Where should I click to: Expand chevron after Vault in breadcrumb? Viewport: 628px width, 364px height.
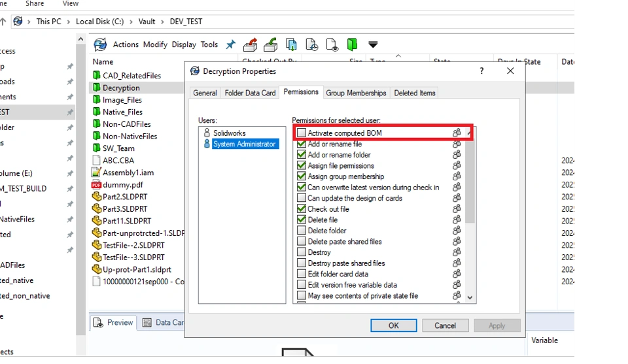[162, 22]
